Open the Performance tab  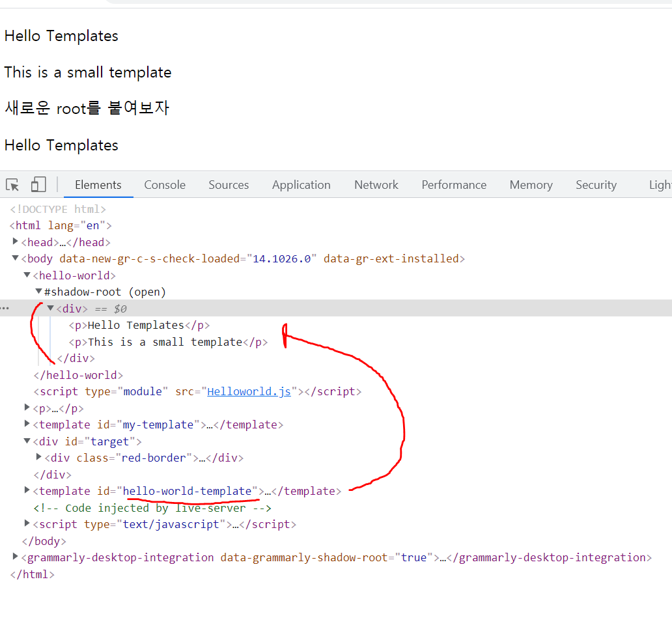(x=454, y=185)
